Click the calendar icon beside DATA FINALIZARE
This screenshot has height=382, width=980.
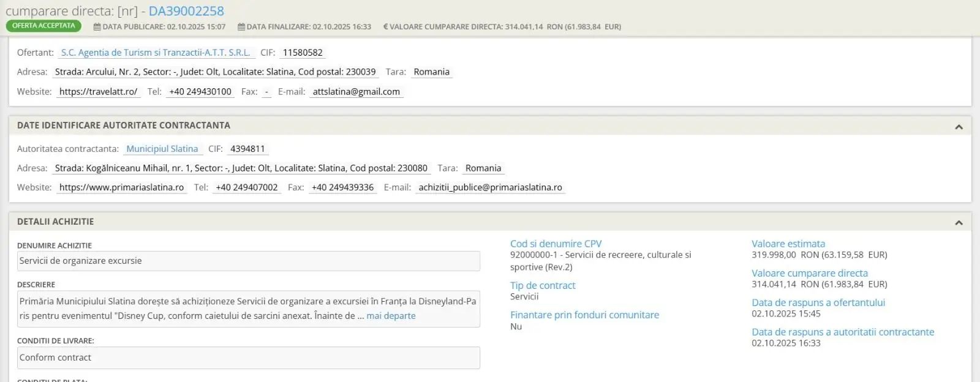coord(241,27)
